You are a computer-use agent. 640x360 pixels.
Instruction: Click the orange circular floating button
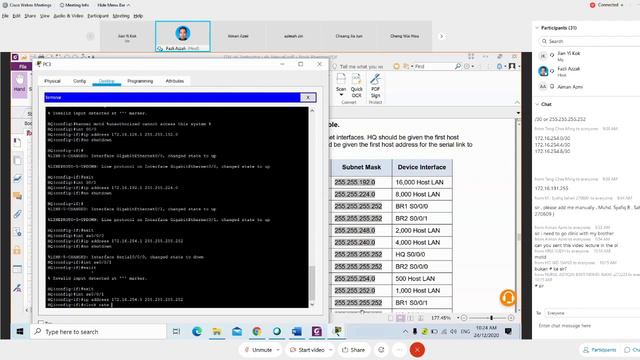click(508, 298)
